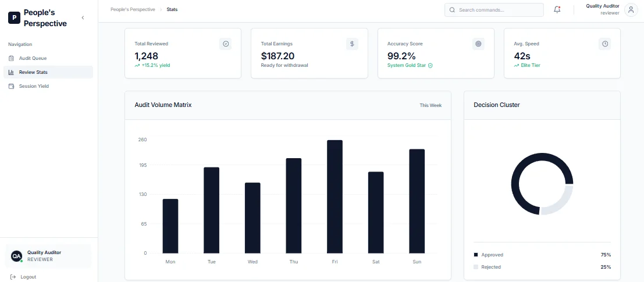Focus the Search commands field
Screen dimensions: 644x282
494,10
